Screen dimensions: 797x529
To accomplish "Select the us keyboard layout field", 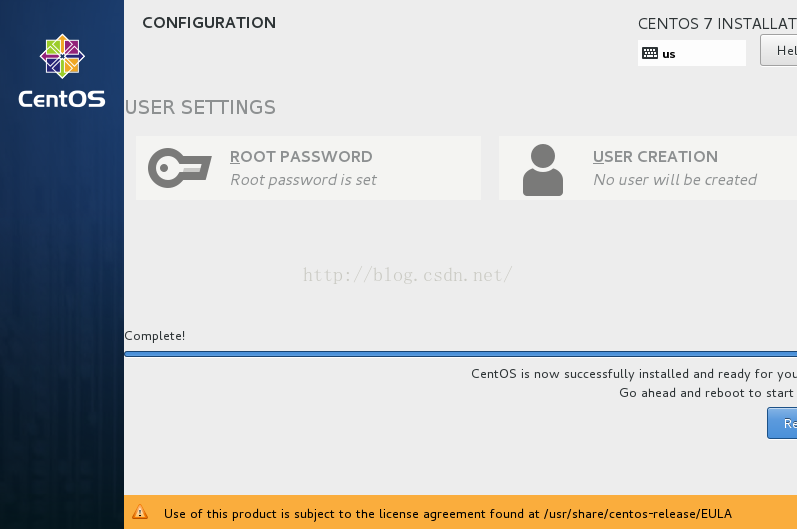I will coord(692,53).
